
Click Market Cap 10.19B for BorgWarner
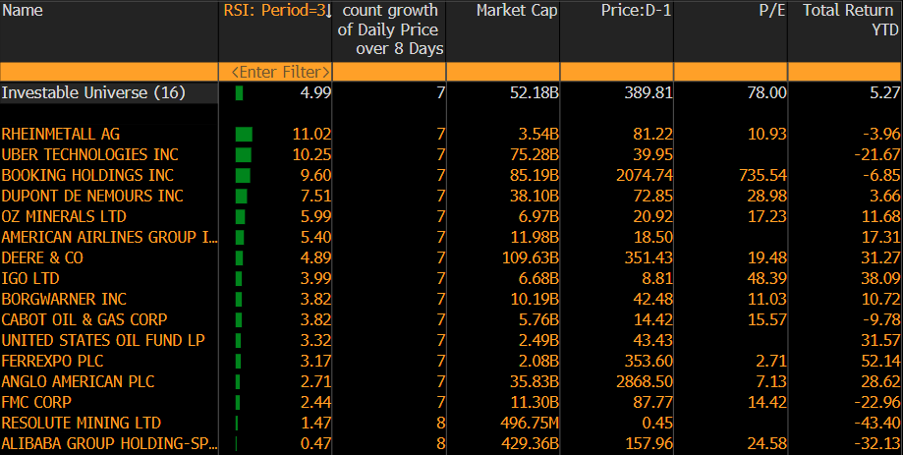[534, 299]
